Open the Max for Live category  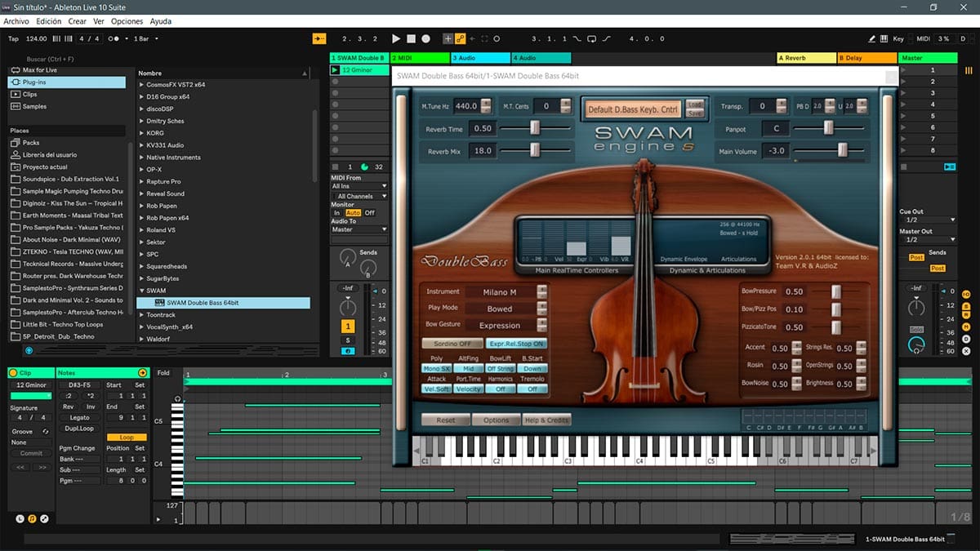coord(67,70)
